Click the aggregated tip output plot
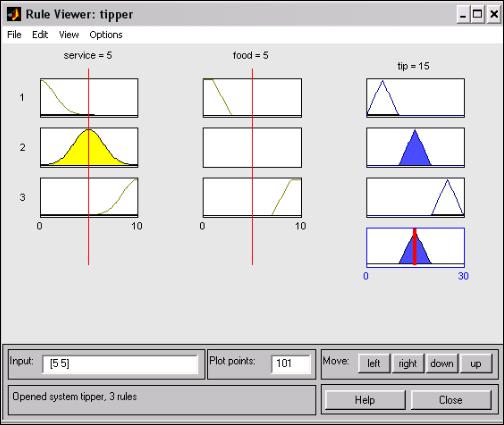Viewport: 504px width, 425px height. point(415,247)
